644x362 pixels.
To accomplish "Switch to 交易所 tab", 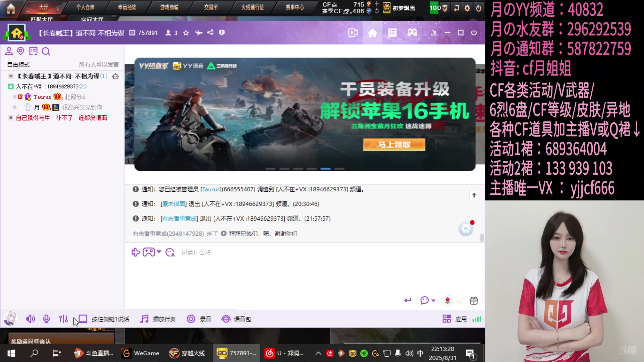I will [x=211, y=7].
